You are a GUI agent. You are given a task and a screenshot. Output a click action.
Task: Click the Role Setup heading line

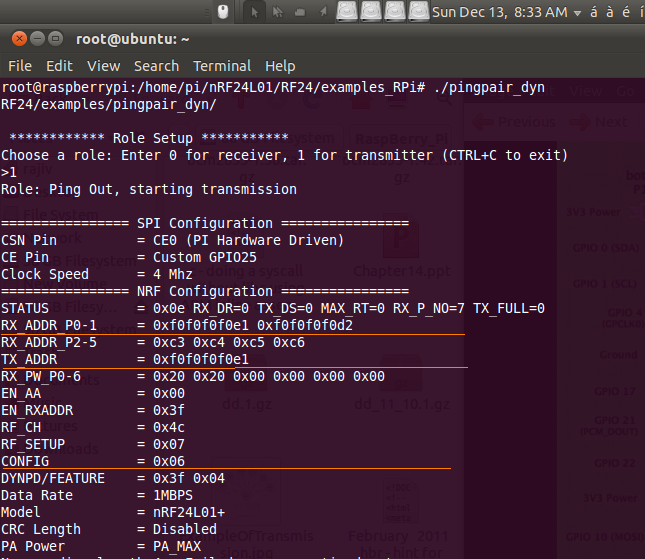[x=148, y=138]
